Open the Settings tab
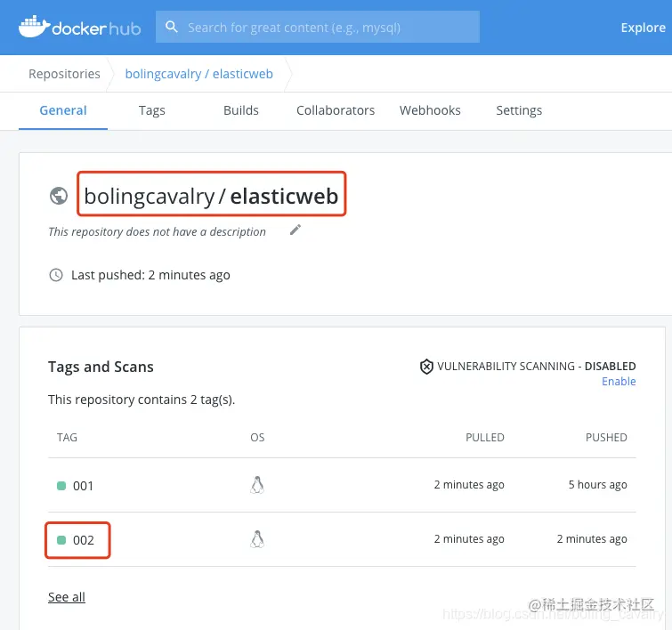The height and width of the screenshot is (630, 672). coord(519,110)
